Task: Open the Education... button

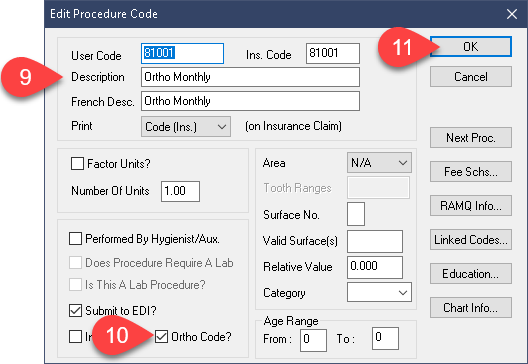Action: point(470,273)
